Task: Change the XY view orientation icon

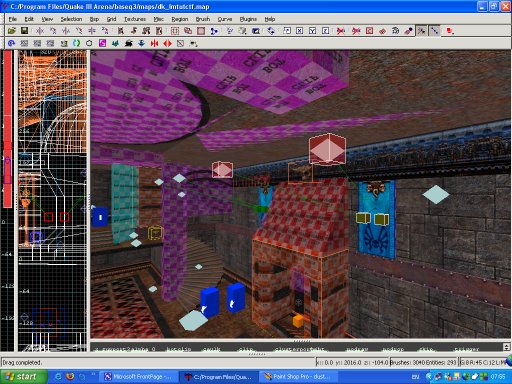Action: 230,31
